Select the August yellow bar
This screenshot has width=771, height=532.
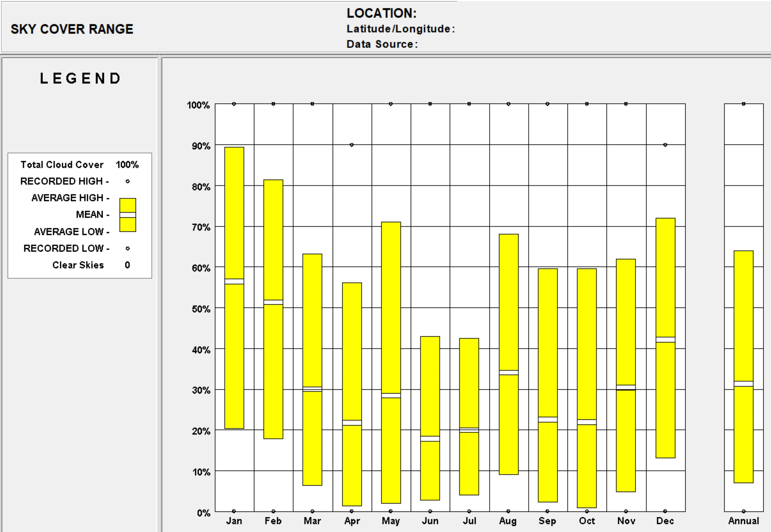point(509,354)
